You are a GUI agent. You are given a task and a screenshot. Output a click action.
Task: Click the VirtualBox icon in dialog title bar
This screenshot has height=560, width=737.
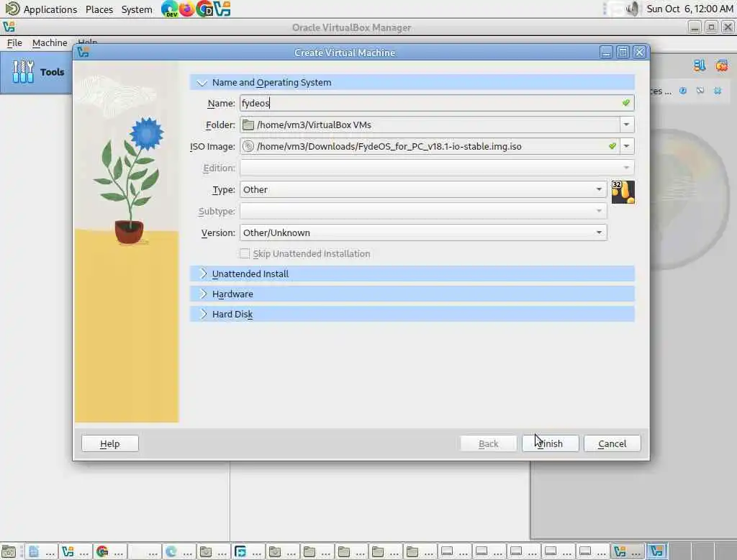pos(83,53)
